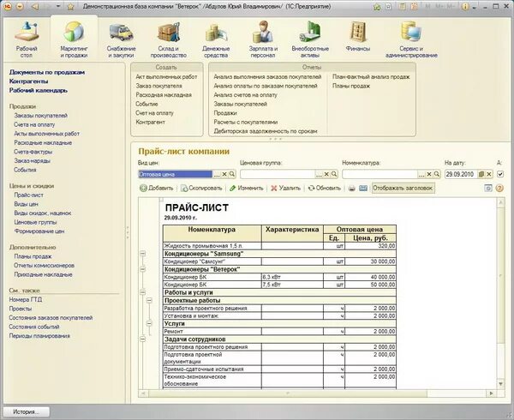Open the Зарплата и персонал section

[x=263, y=39]
